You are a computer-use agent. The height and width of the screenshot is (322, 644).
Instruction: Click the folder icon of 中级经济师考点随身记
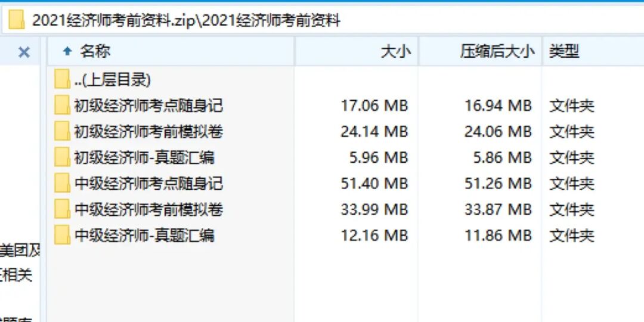pyautogui.click(x=62, y=183)
